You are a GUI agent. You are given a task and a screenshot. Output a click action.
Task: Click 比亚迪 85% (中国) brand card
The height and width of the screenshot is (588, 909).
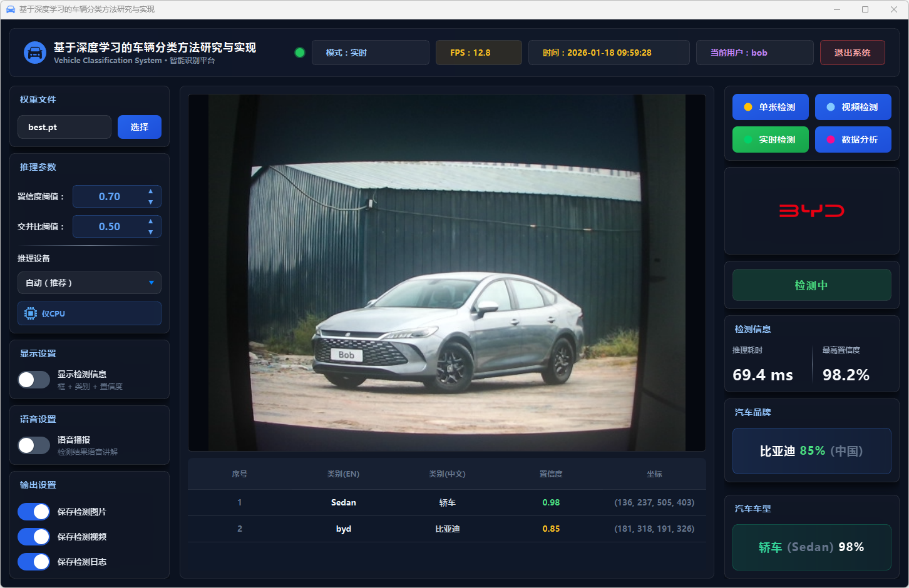coord(812,451)
